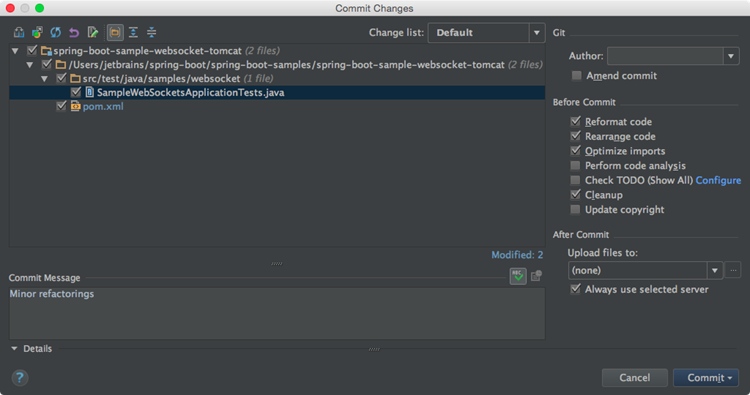The height and width of the screenshot is (395, 750).
Task: Enable the Amend commit checkbox
Action: pos(576,76)
